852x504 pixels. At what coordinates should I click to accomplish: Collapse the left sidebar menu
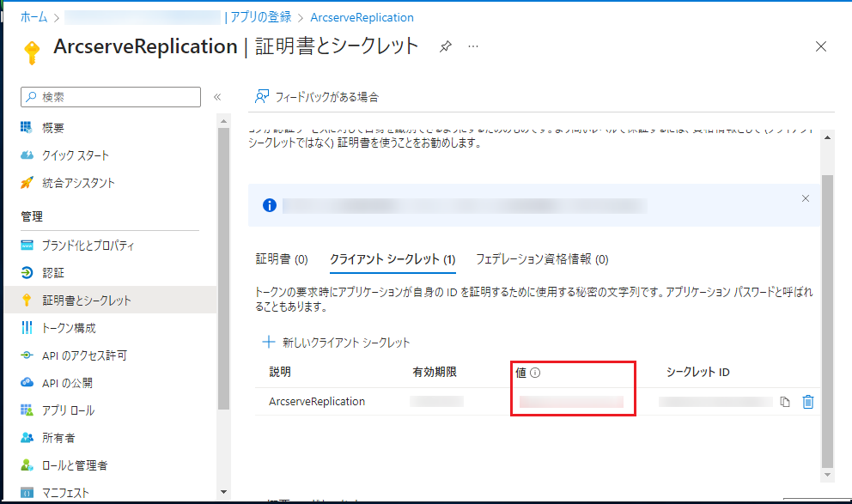[x=217, y=97]
